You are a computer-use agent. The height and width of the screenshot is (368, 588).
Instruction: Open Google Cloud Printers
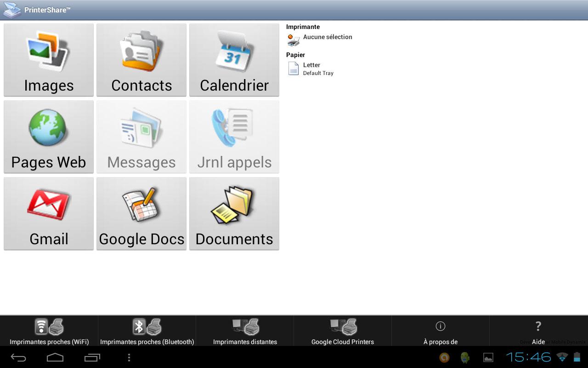[x=343, y=331]
